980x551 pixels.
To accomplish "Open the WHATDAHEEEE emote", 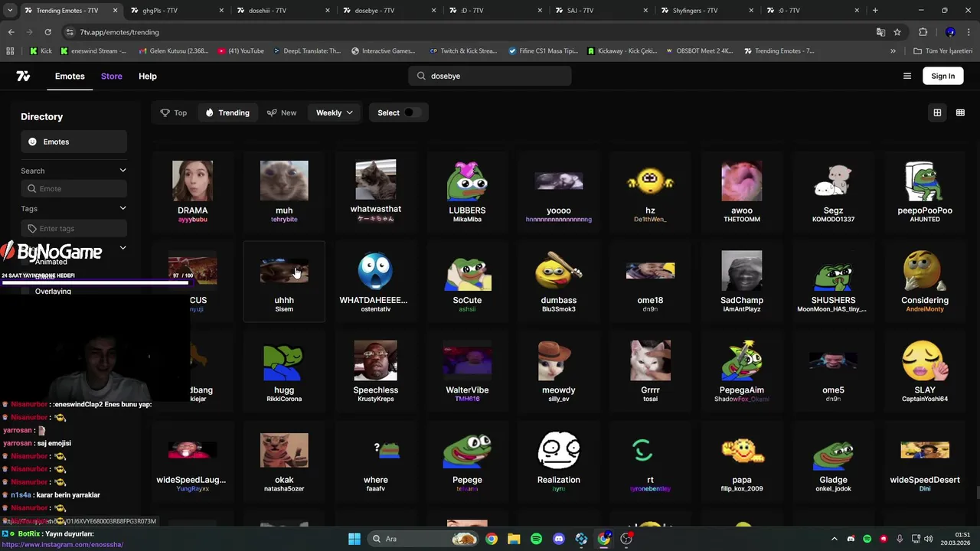I will tap(375, 282).
